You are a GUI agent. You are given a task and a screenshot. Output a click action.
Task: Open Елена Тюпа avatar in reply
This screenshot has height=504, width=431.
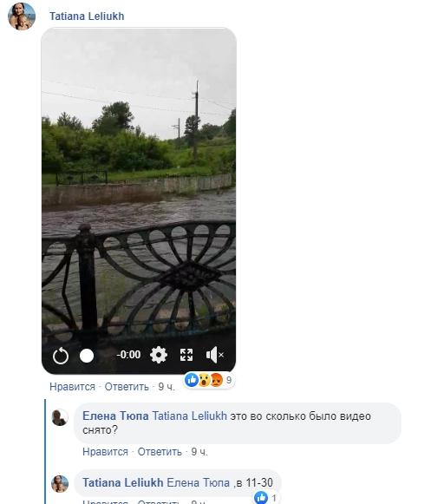(x=60, y=417)
